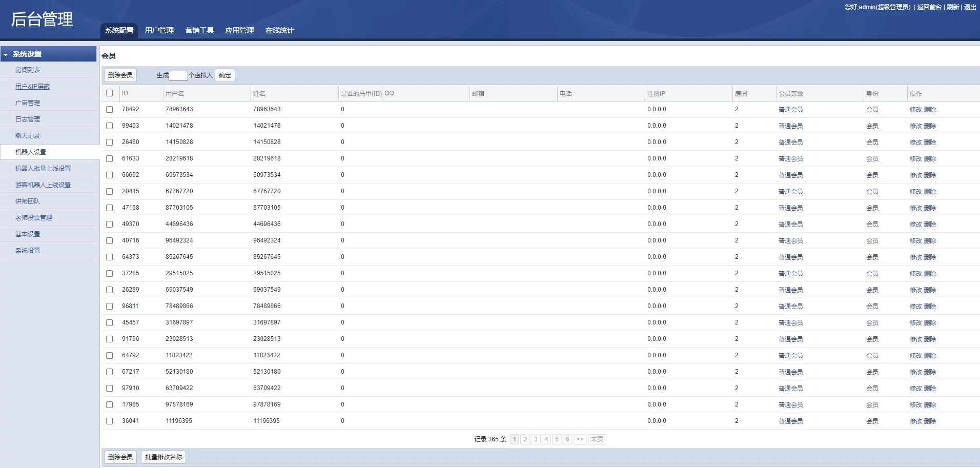Click the >> next page button
The width and height of the screenshot is (980, 468).
click(580, 439)
